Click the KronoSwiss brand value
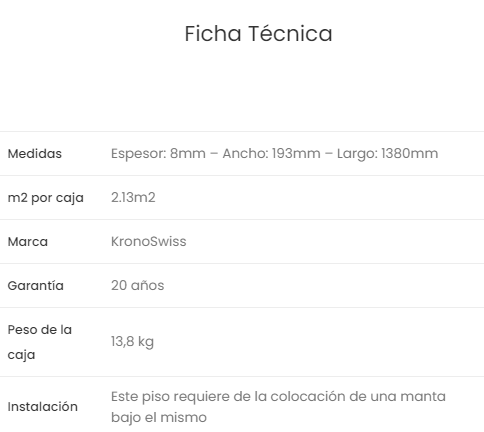 pyautogui.click(x=149, y=241)
